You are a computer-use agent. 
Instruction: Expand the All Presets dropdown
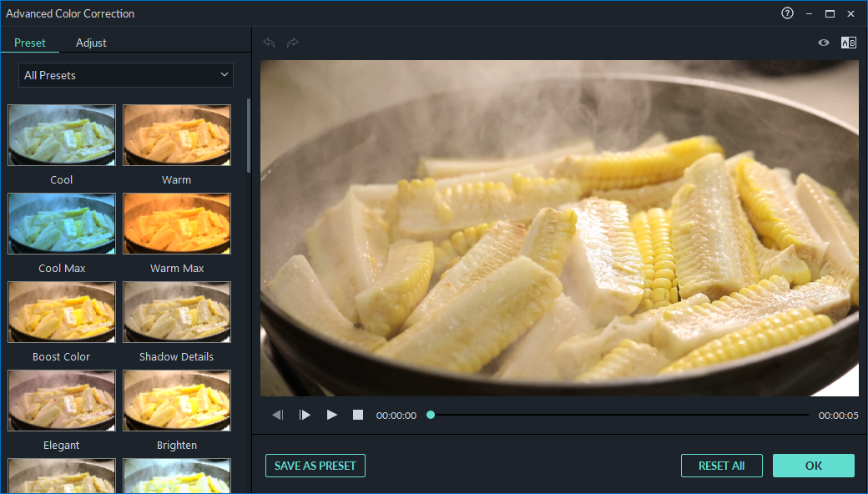tap(126, 75)
